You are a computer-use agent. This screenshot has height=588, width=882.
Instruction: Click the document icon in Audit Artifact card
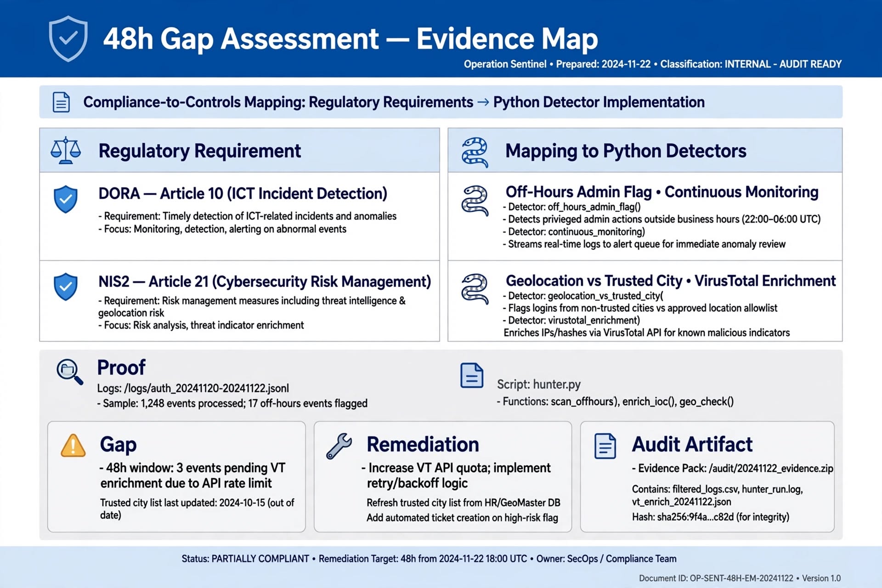click(605, 446)
